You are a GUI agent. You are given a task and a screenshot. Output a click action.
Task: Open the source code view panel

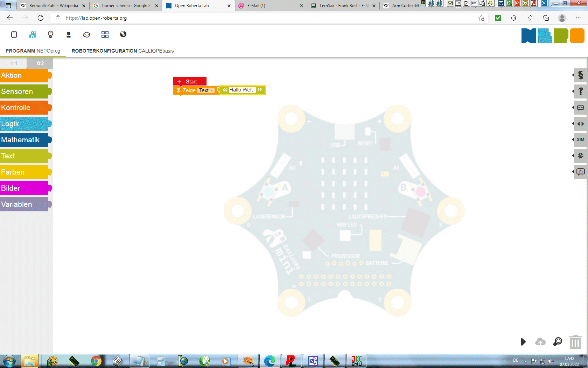(x=580, y=124)
